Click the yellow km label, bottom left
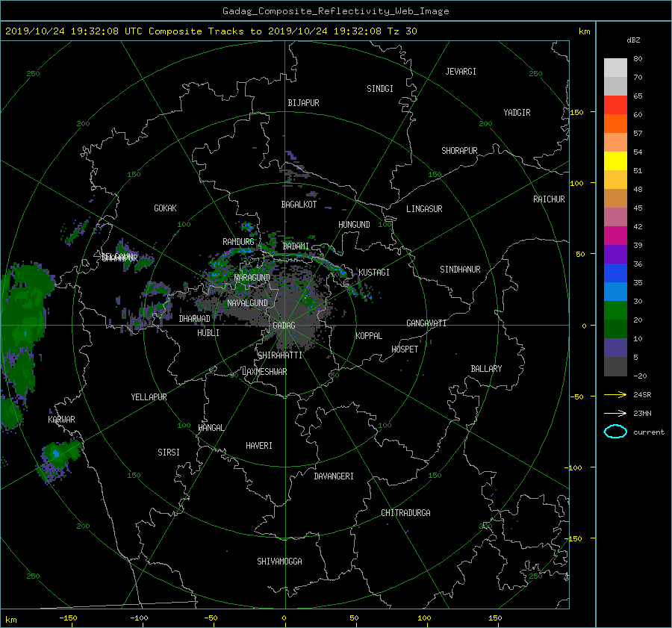The image size is (672, 628). coord(10,620)
